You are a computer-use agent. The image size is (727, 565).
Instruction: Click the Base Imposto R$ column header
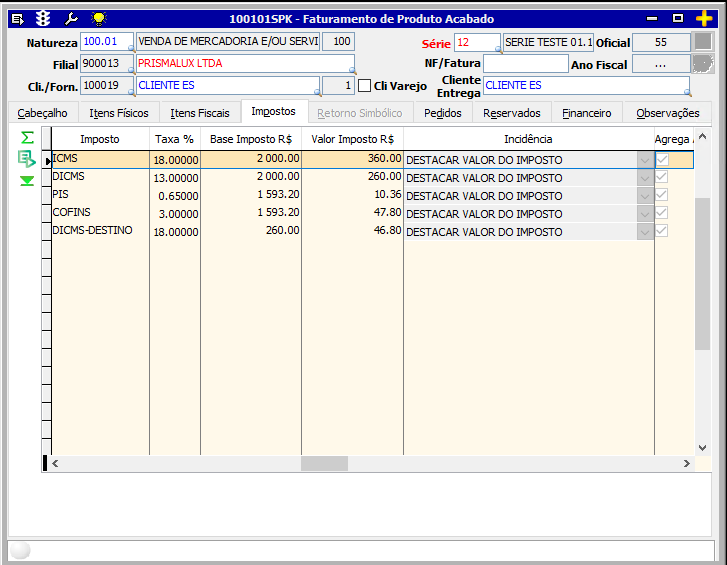tap(251, 139)
